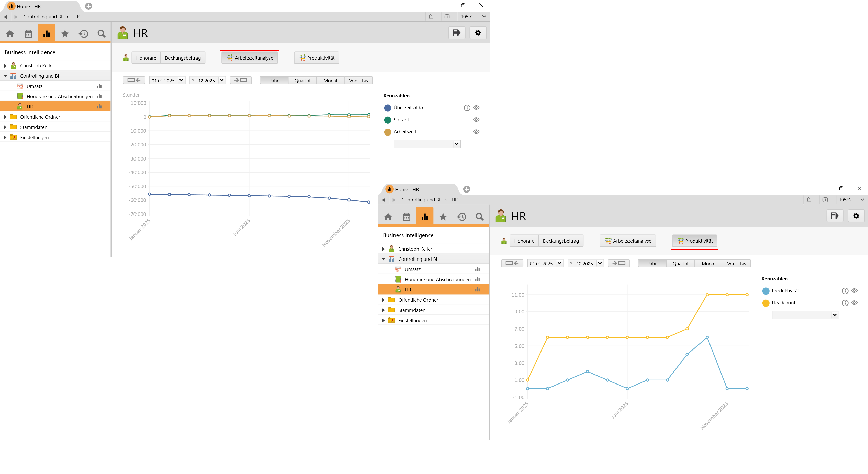Image resolution: width=868 pixels, height=474 pixels.
Task: Open the calendar icon in top-left sidebar
Action: [x=28, y=34]
